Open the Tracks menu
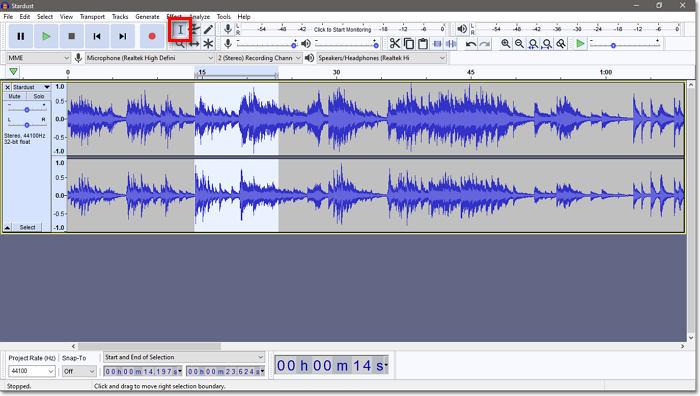Screen dimensions: 700x396 (x=120, y=17)
